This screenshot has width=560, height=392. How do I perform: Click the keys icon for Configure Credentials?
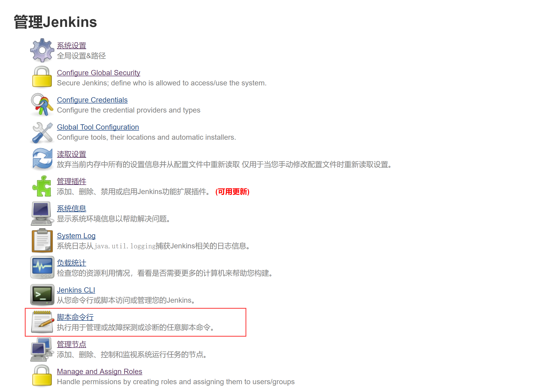[x=42, y=104]
